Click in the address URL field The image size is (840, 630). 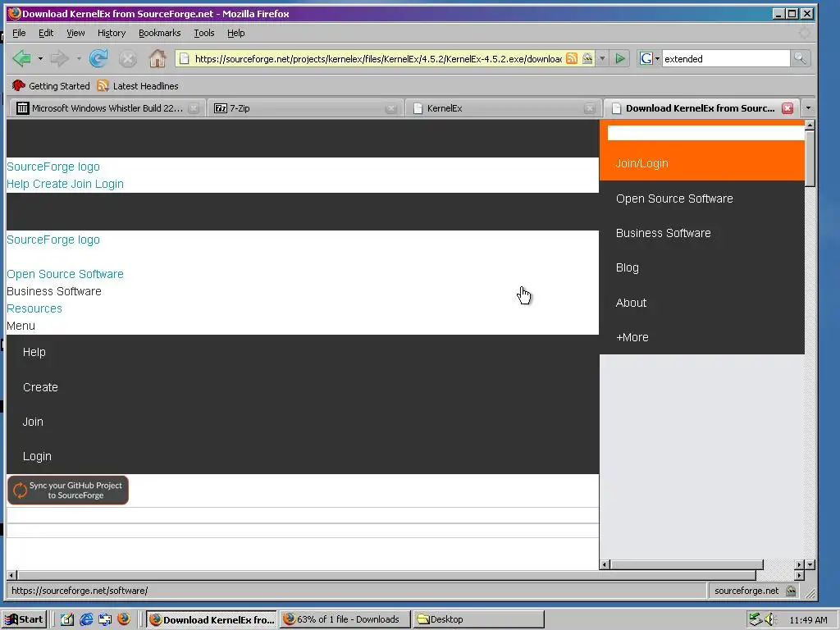pyautogui.click(x=377, y=58)
